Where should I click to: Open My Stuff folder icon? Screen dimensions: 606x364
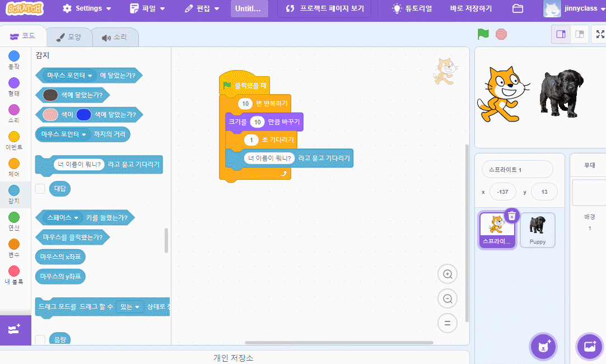(x=518, y=8)
